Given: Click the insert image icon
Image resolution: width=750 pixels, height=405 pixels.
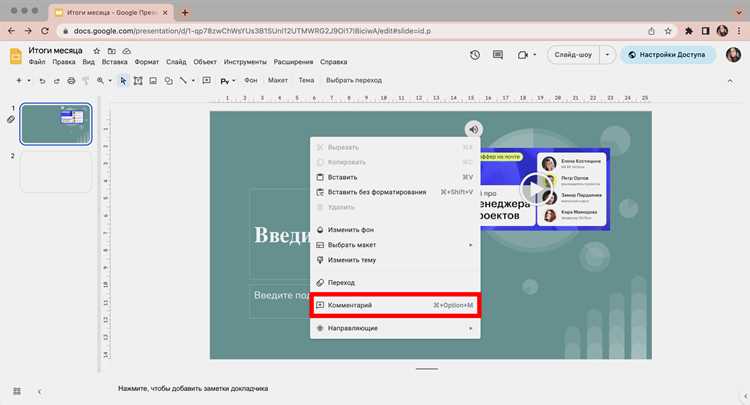Looking at the screenshot, I should tap(153, 81).
